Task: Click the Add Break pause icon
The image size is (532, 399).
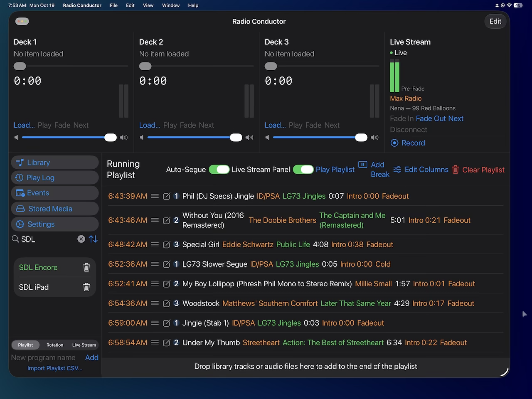Action: 363,165
